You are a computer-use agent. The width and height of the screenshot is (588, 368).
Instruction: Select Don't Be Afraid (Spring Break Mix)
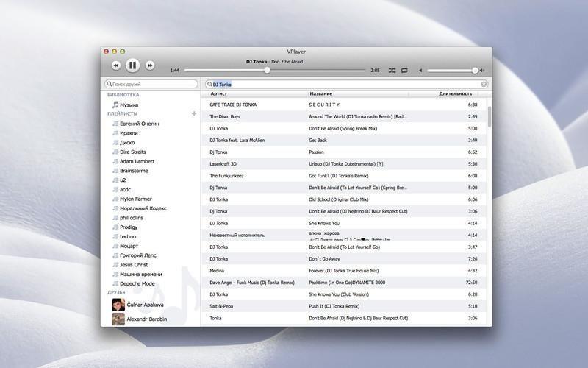click(x=343, y=128)
